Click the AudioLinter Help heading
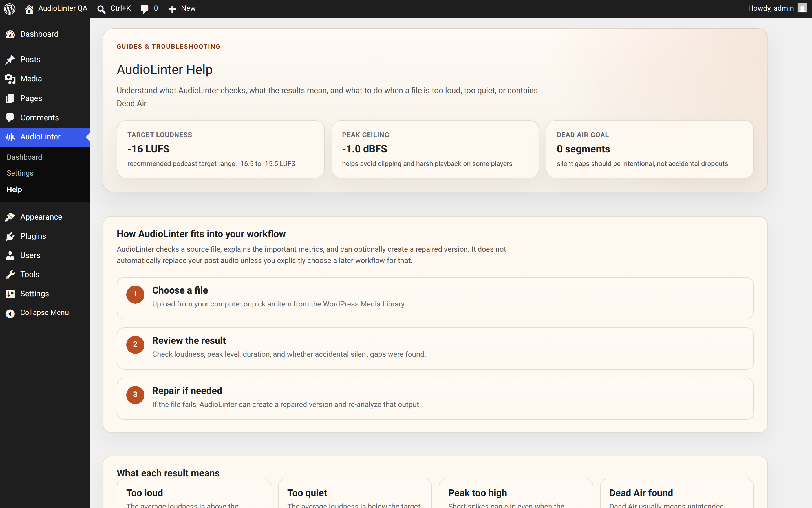812x508 pixels. (164, 69)
